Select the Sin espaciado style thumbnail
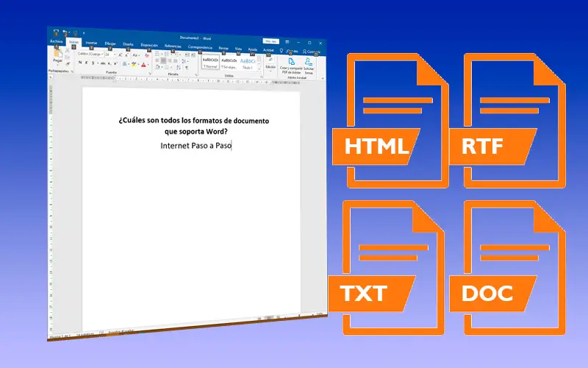This screenshot has height=368, width=588. [x=229, y=63]
